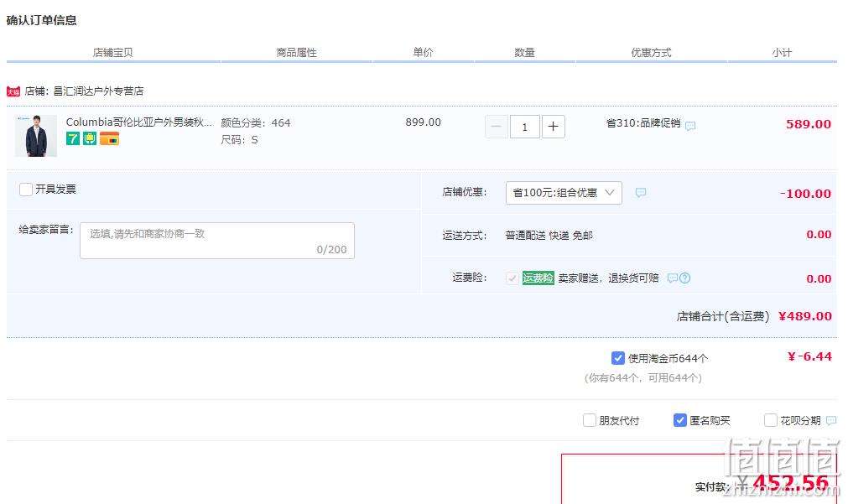Image resolution: width=848 pixels, height=504 pixels.
Task: Select the 0.00 amount in 运费险 row
Action: point(819,278)
